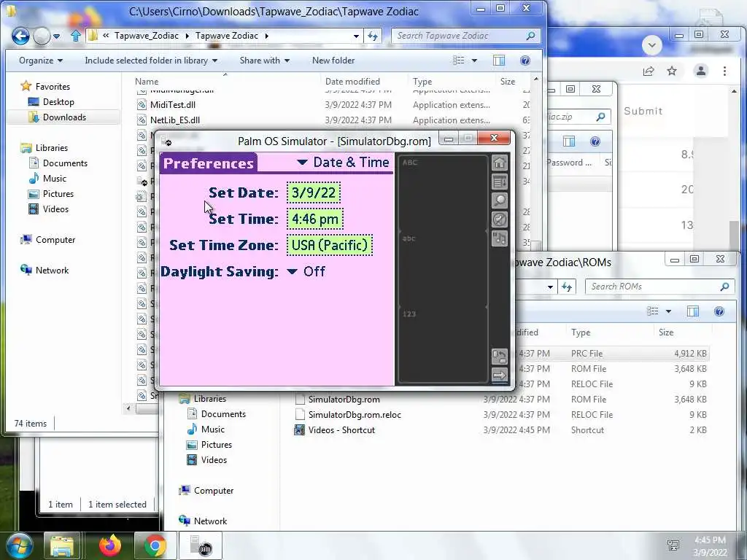Open Chrome tab search chevron button

tap(651, 46)
